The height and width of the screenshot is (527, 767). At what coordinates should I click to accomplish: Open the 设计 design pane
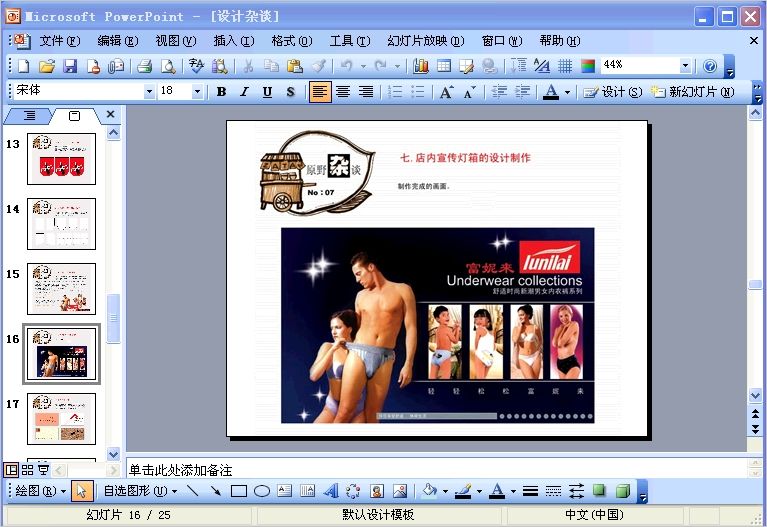coord(612,92)
